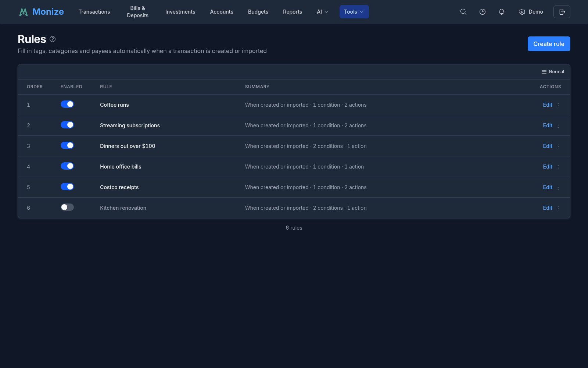Disable the Streaming subscriptions rule toggle
Image resolution: width=588 pixels, height=368 pixels.
coord(67,125)
